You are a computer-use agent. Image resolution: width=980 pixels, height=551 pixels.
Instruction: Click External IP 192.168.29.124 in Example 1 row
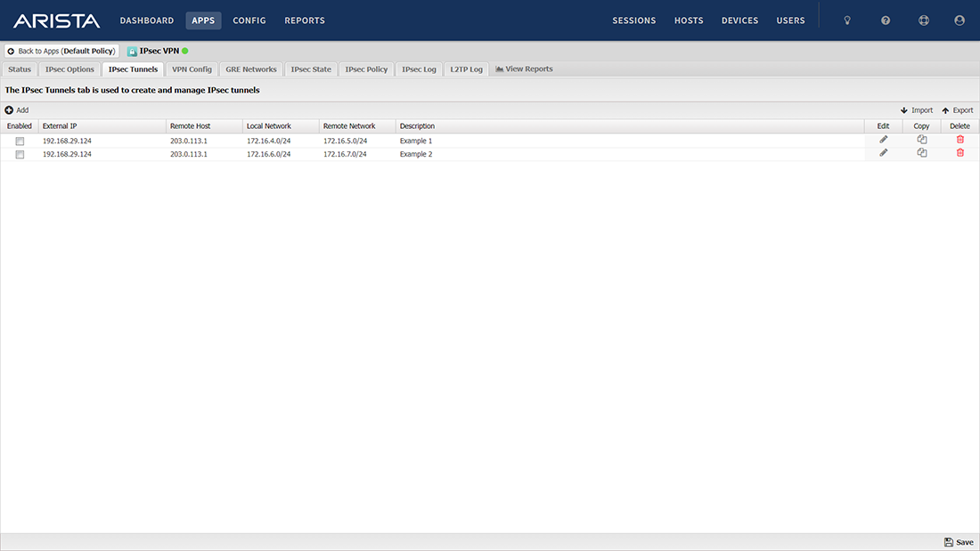(102, 142)
